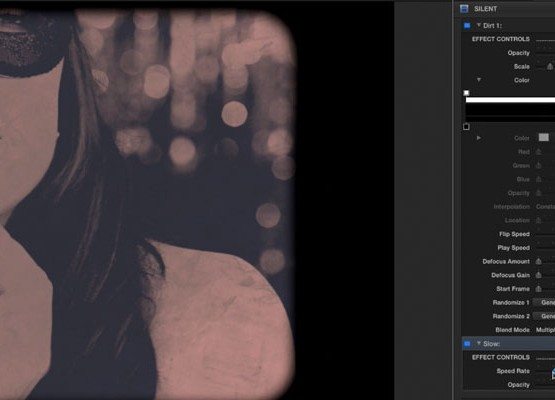Open the Blend Mode dropdown
The width and height of the screenshot is (555, 400).
pyautogui.click(x=545, y=330)
